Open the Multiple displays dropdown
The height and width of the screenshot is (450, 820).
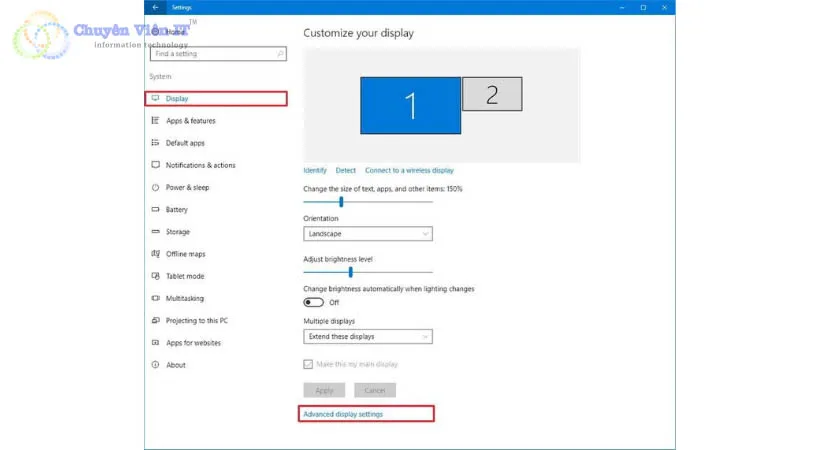tap(367, 337)
